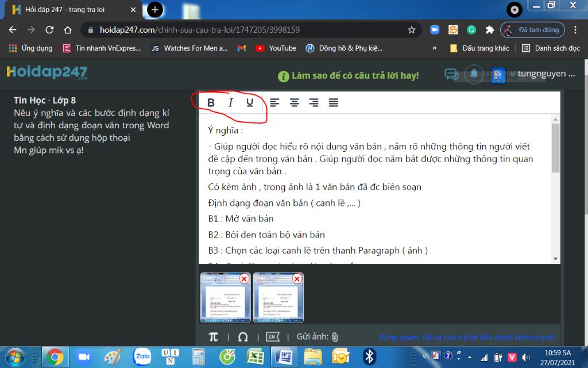Click the EN language keyboard icon
Viewport: 588px width, 368px height.
pos(273,337)
